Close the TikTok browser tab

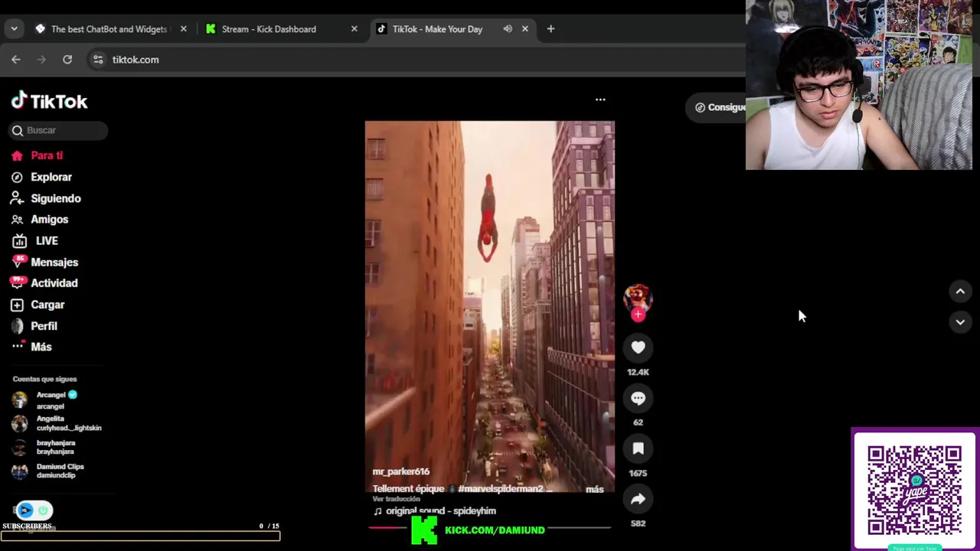click(525, 29)
